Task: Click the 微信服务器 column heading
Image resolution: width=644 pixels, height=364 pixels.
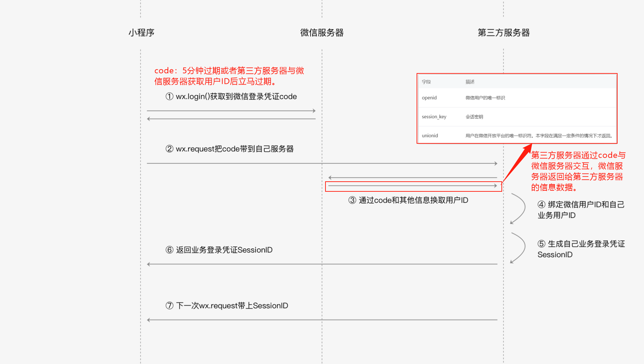Action: point(322,33)
